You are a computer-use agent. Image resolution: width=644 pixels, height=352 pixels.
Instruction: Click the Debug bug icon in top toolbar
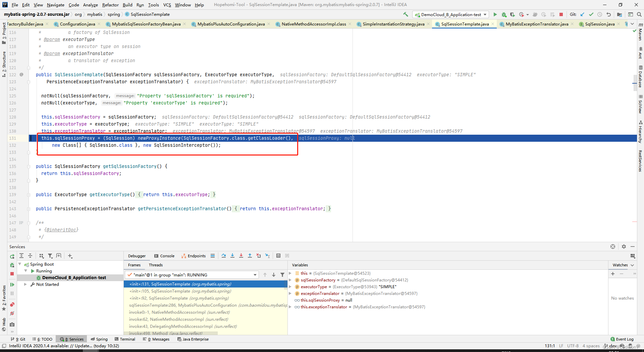pyautogui.click(x=504, y=14)
